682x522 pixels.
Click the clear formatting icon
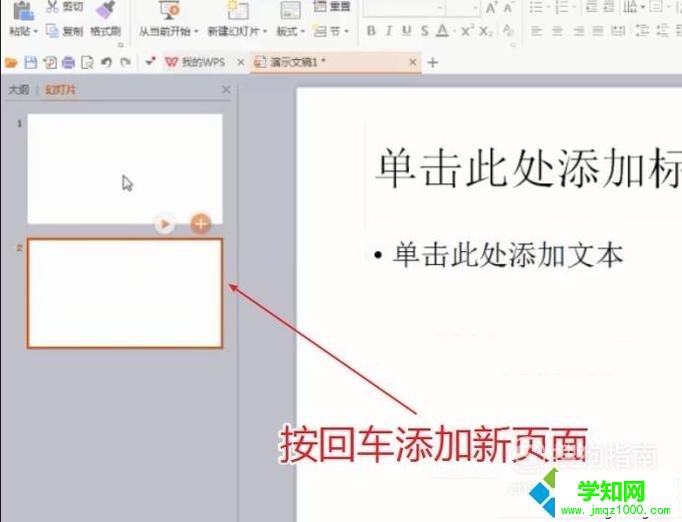(x=508, y=30)
